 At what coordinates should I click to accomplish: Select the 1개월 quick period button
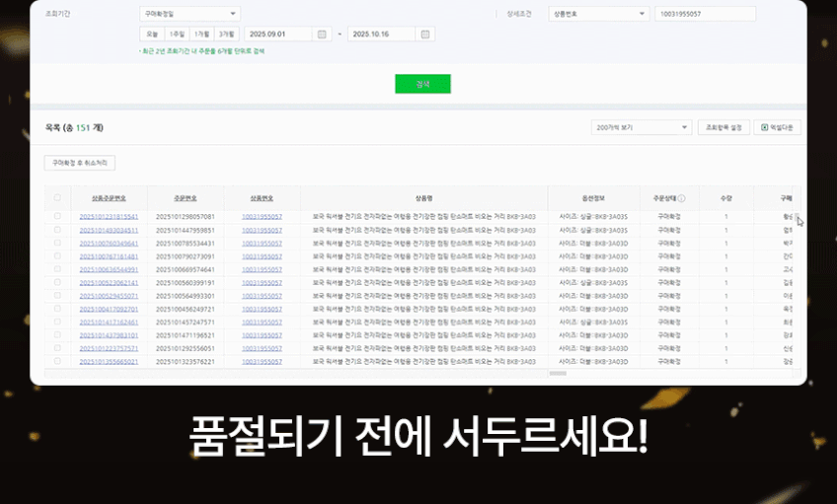click(201, 35)
